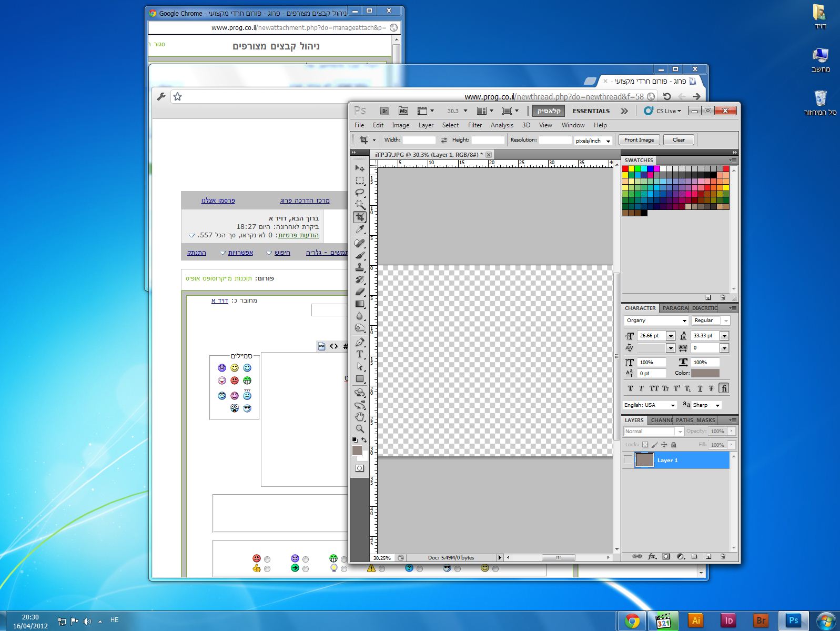Pick the red swatch in Swatches panel

625,169
